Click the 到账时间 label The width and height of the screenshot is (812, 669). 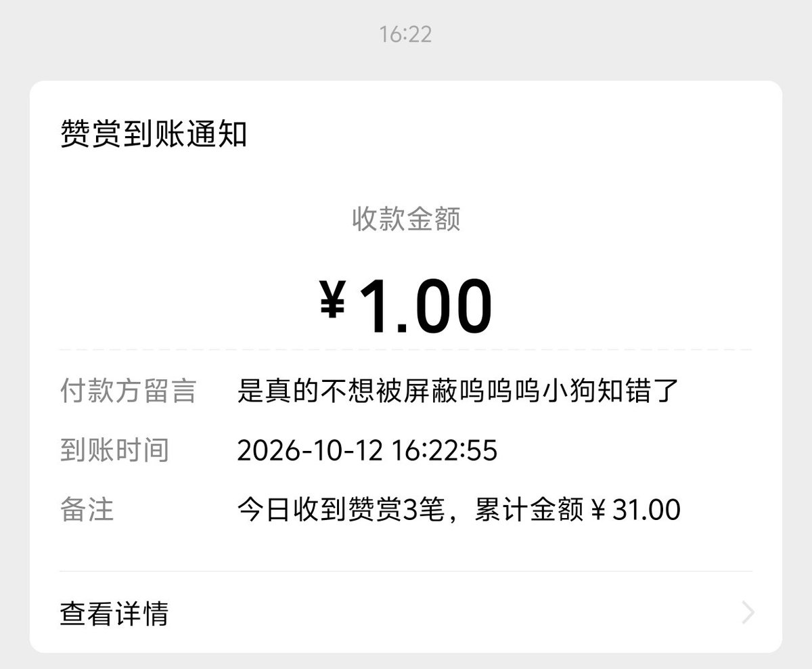(114, 450)
